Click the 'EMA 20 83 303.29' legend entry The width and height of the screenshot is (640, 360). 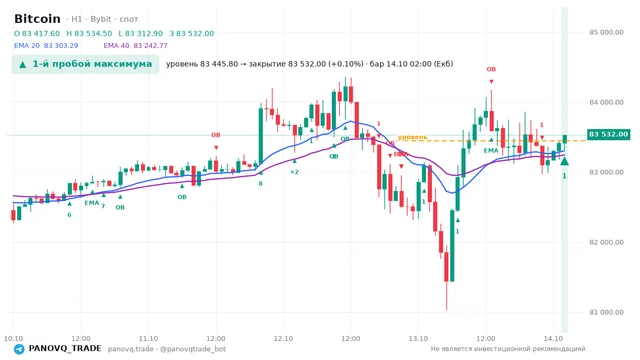pos(46,46)
